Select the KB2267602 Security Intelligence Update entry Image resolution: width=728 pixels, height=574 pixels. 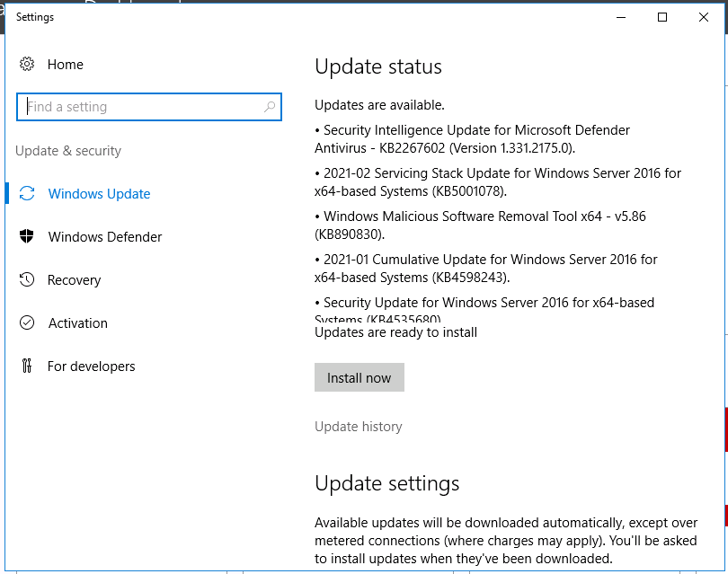coord(472,138)
